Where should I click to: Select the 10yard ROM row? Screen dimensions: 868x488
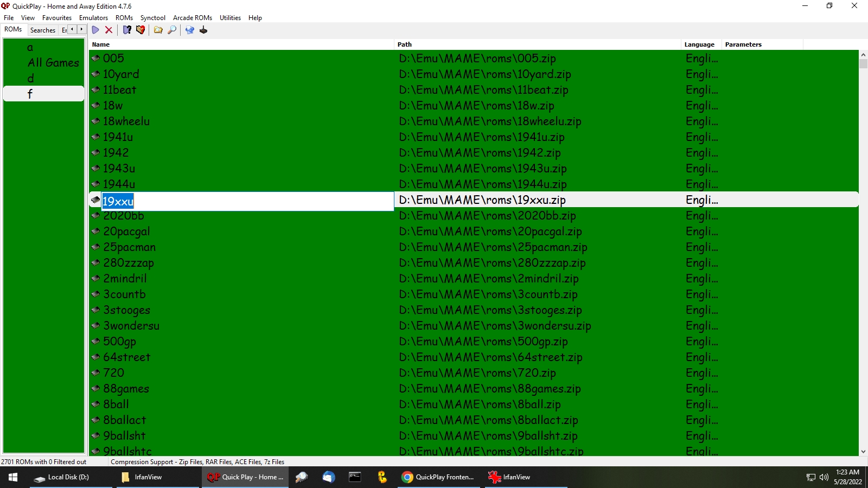click(474, 74)
